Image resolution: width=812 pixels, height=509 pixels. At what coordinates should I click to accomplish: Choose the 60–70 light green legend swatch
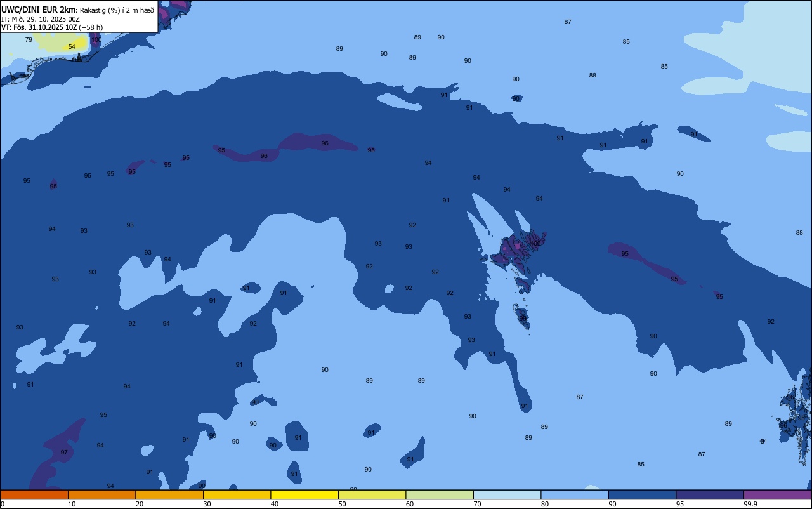(440, 494)
